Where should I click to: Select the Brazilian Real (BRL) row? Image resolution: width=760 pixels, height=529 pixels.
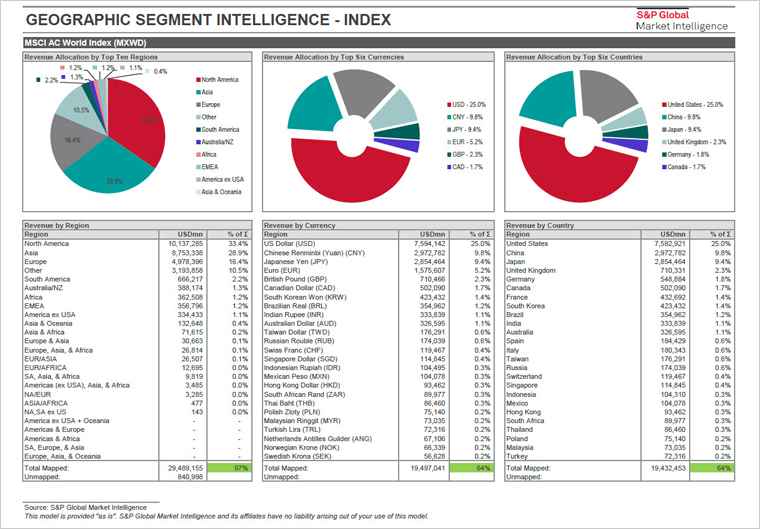point(378,306)
